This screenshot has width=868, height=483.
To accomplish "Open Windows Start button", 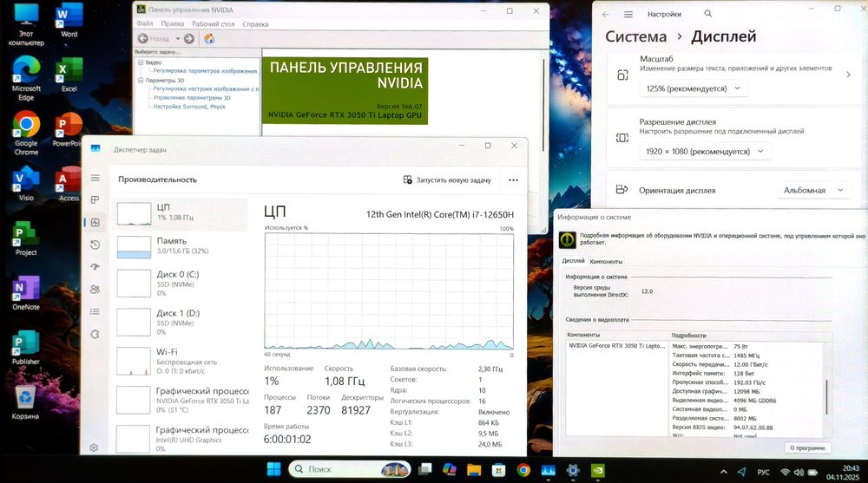I will click(x=274, y=469).
